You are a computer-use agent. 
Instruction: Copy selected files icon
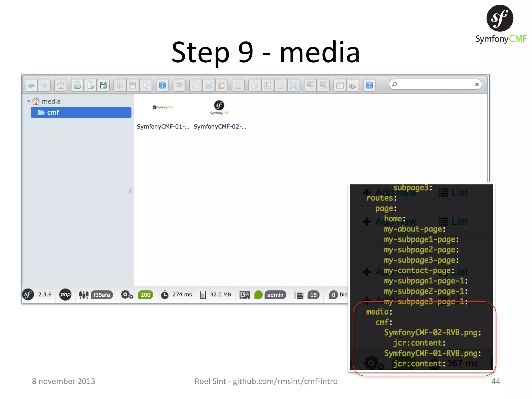(196, 85)
